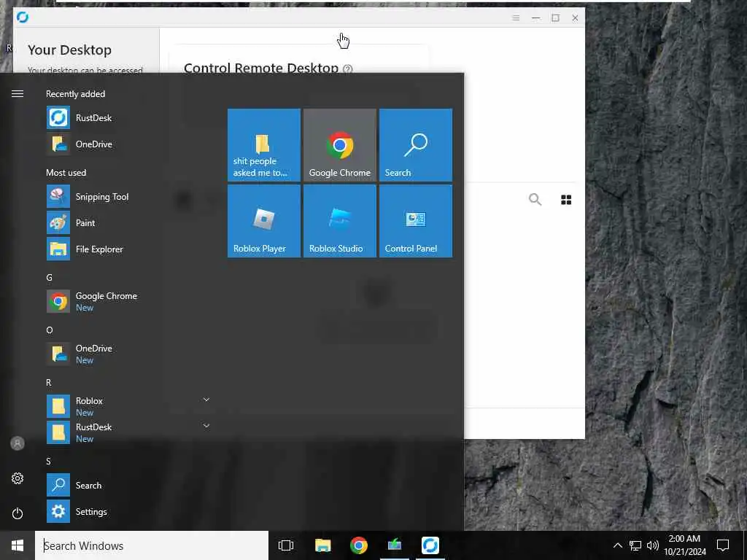Expand the RustDesk folder chevron
The width and height of the screenshot is (747, 560).
click(x=206, y=425)
